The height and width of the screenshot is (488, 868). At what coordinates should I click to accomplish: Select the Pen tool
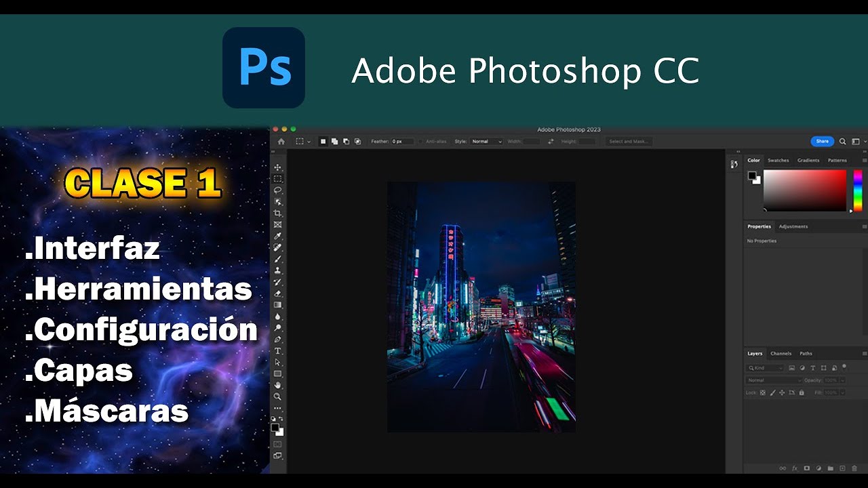(x=278, y=340)
